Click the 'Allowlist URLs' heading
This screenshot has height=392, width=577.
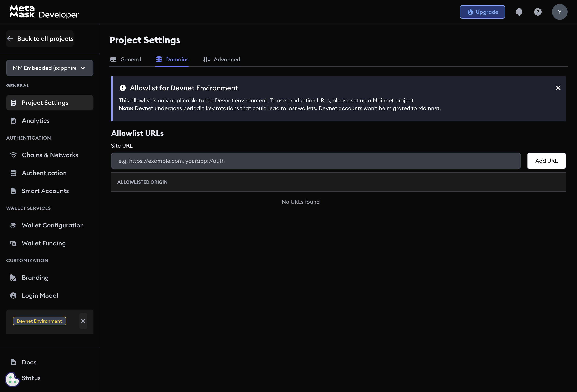point(137,133)
